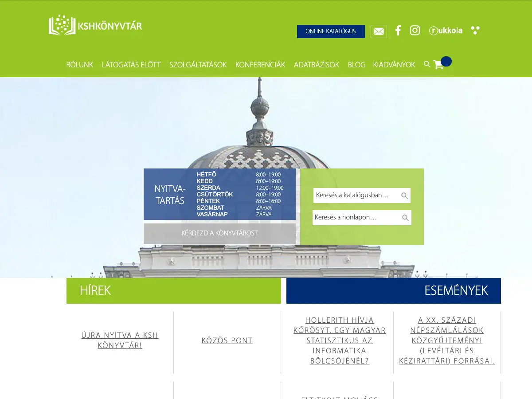Click the catalog search magnifier icon
This screenshot has width=532, height=399.
[404, 196]
